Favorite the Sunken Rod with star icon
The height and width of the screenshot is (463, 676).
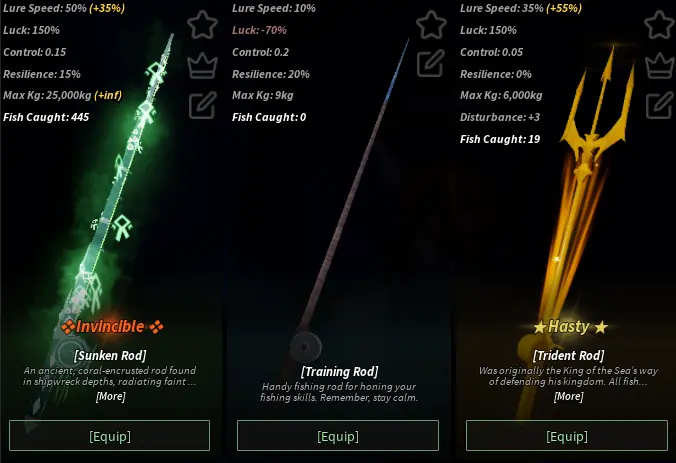(202, 25)
